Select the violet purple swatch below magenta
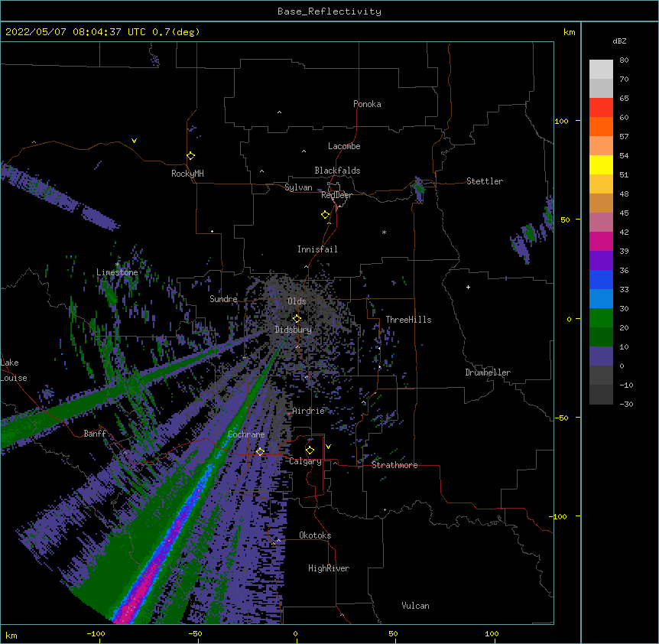 tap(601, 261)
